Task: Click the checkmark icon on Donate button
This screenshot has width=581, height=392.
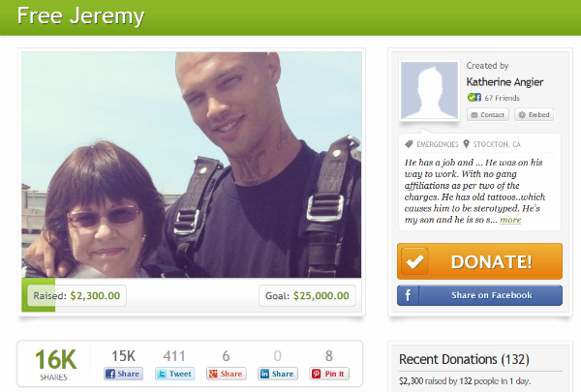Action: [414, 261]
